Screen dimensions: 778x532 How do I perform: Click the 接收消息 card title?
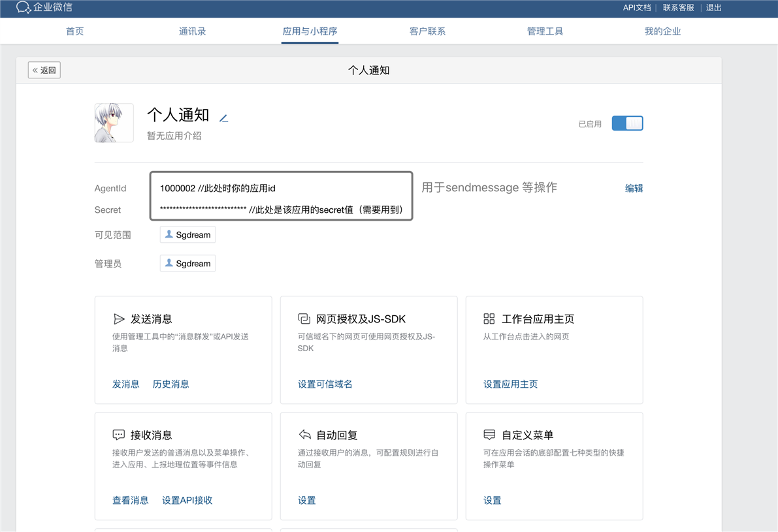pyautogui.click(x=152, y=435)
